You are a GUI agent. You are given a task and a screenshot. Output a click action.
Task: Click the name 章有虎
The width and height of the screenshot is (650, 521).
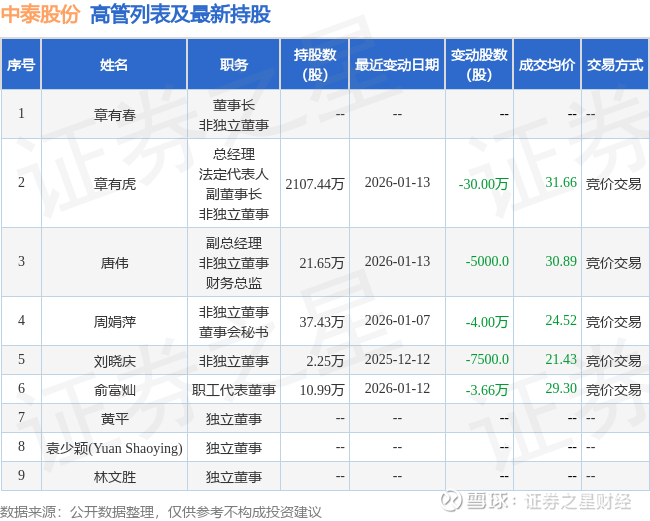click(114, 184)
